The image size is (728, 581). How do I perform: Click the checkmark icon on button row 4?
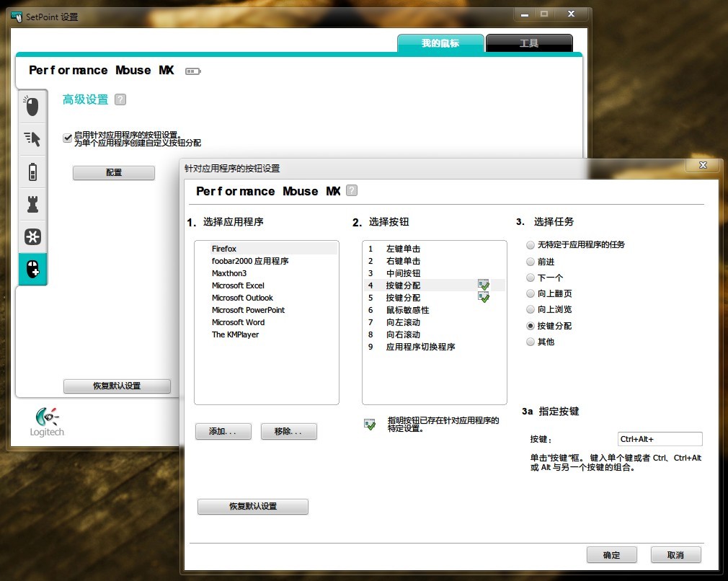(x=484, y=285)
